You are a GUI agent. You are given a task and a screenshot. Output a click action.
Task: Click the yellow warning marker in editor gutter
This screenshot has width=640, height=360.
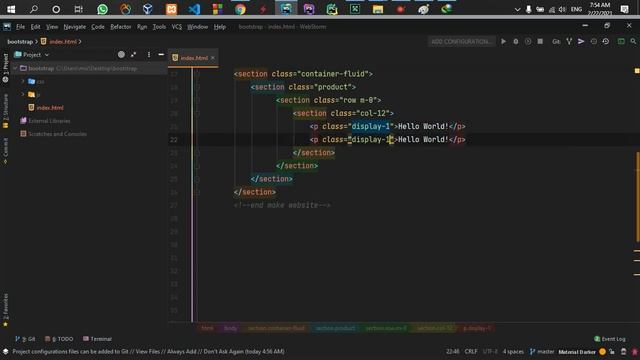click(x=637, y=71)
